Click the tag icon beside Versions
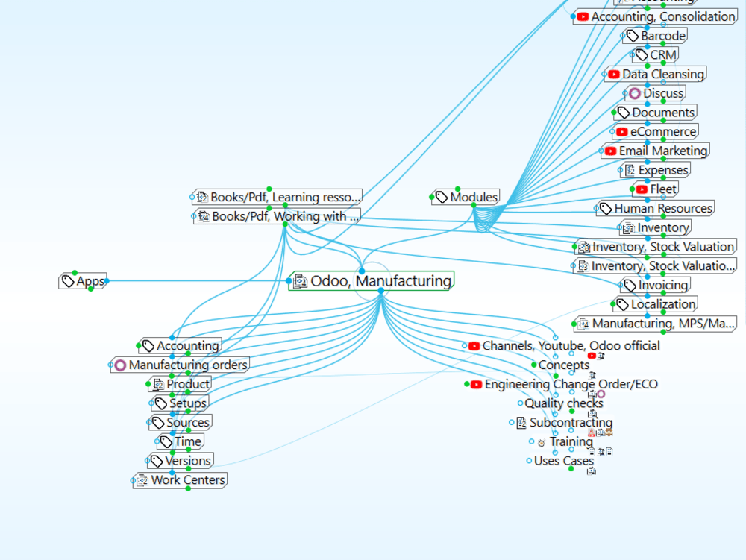This screenshot has width=746, height=560. 157,461
